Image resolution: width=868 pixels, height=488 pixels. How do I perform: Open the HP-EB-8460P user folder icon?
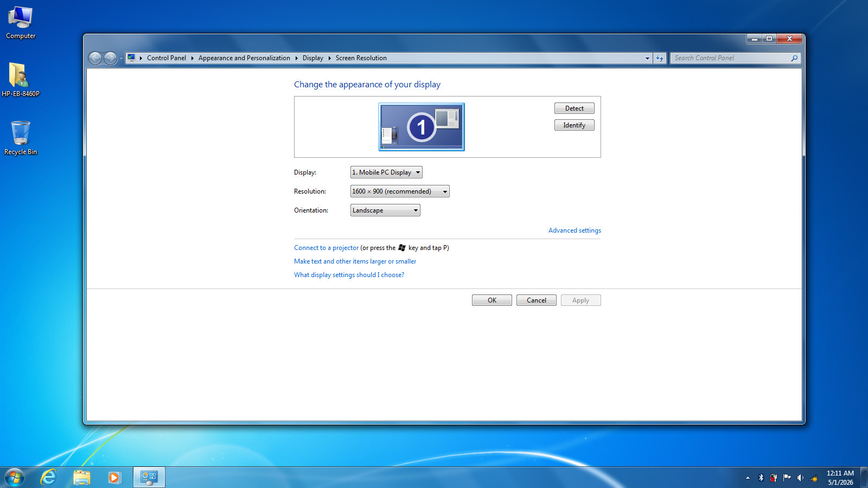click(x=21, y=80)
